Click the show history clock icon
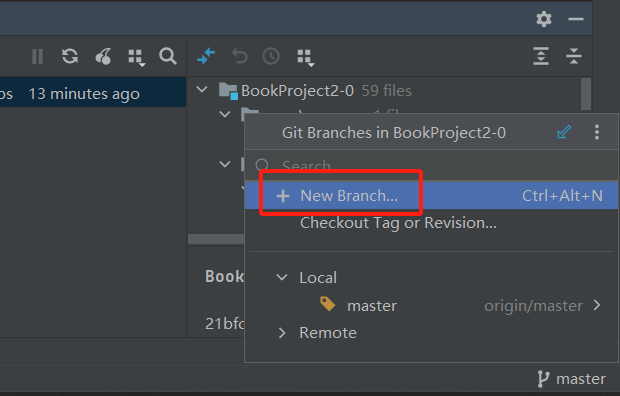This screenshot has width=620, height=396. coord(271,56)
